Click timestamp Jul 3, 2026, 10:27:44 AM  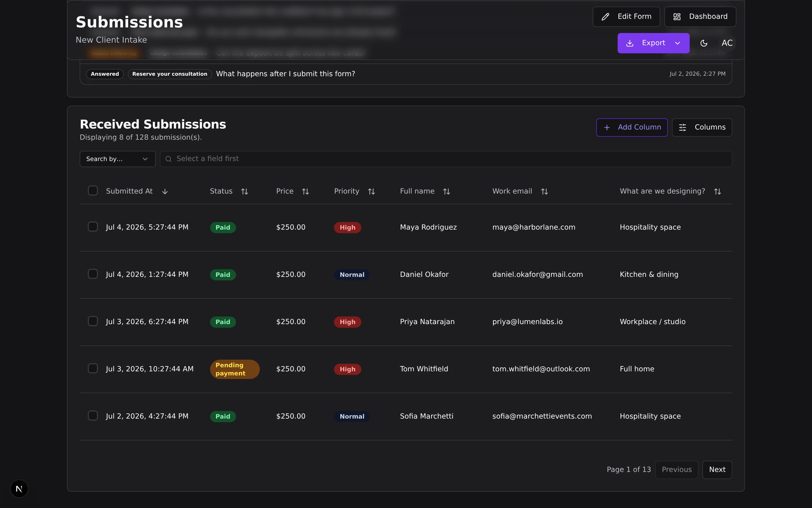(x=150, y=369)
